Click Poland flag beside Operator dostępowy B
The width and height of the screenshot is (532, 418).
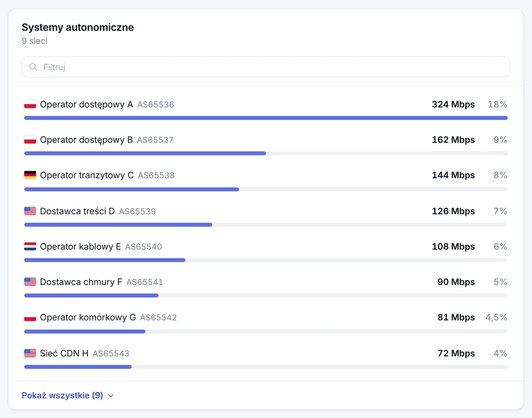click(x=30, y=140)
